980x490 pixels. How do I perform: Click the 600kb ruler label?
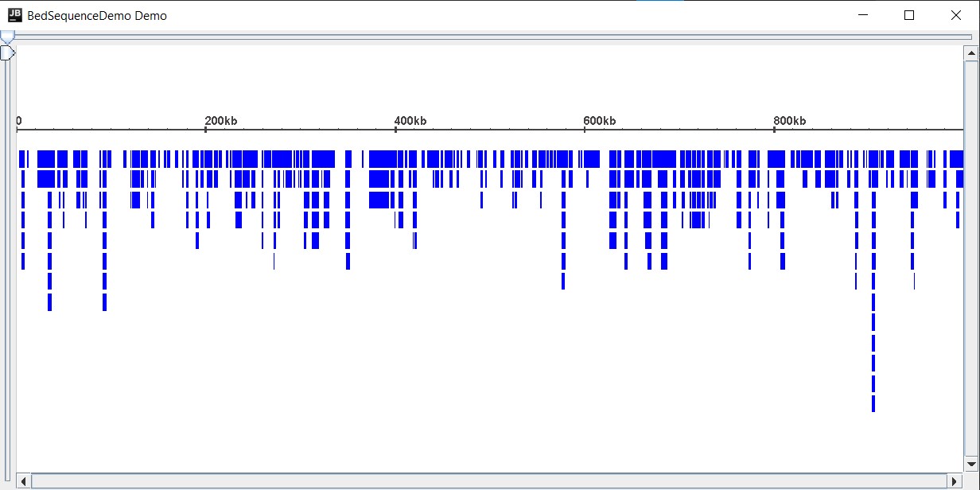599,121
